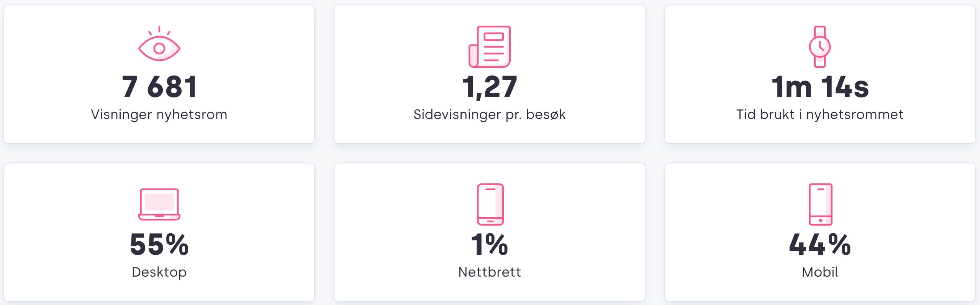Screen dimensions: 980x305
Task: Click the Sidevisninger pr. besøk label
Action: [490, 114]
